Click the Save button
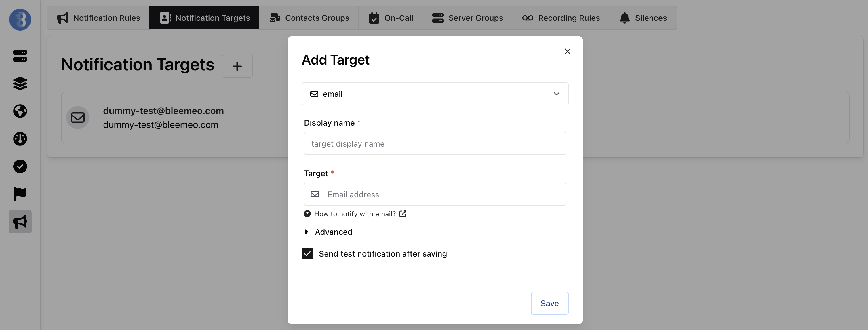This screenshot has width=868, height=330. (550, 303)
